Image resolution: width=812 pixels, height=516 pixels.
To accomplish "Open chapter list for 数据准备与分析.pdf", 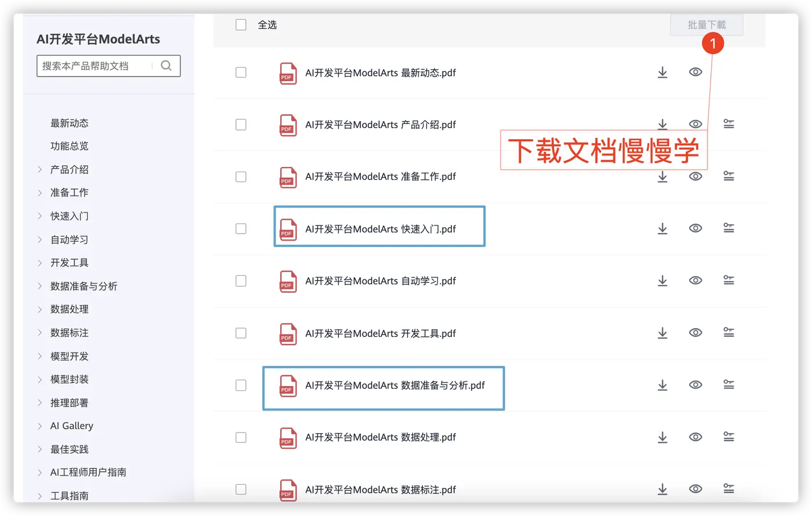I will 728,385.
